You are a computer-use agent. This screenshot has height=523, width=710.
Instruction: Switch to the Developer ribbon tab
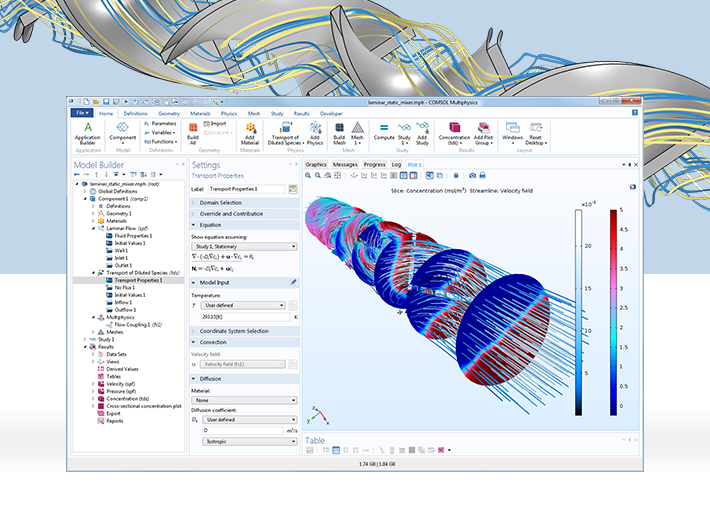point(331,114)
